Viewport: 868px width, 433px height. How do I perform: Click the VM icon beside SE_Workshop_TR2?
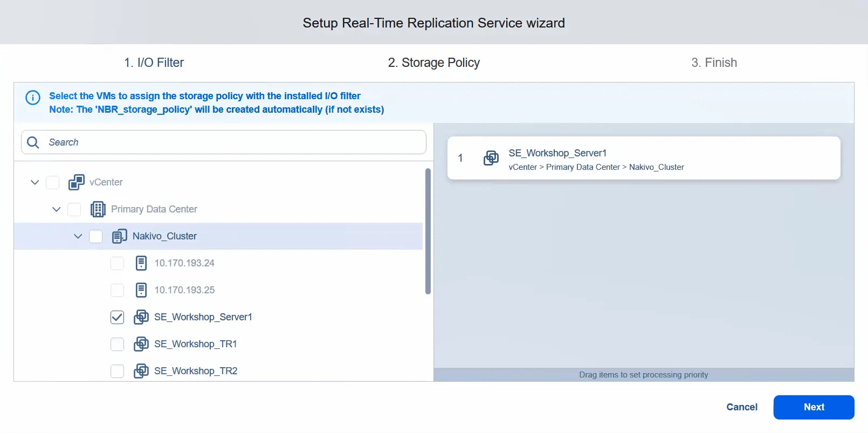click(x=141, y=371)
